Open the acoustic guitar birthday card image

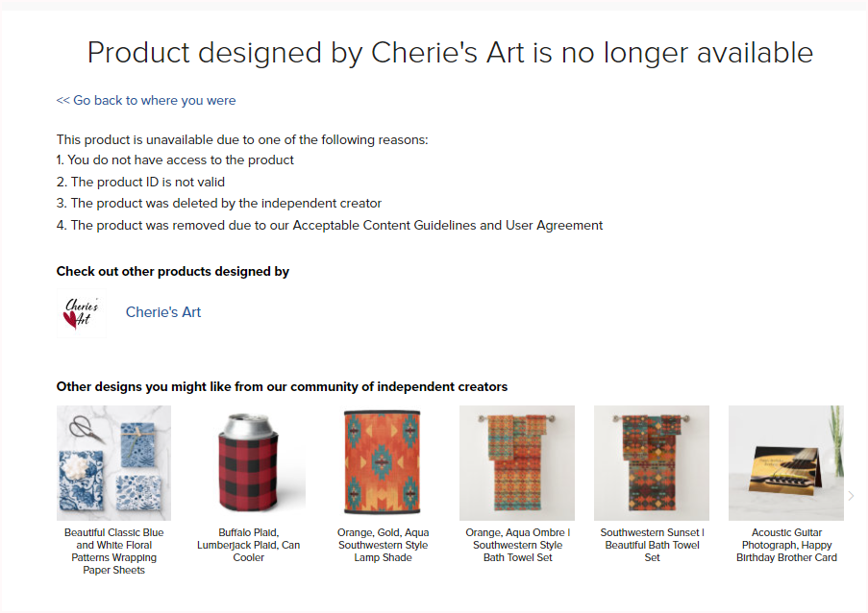pos(786,463)
